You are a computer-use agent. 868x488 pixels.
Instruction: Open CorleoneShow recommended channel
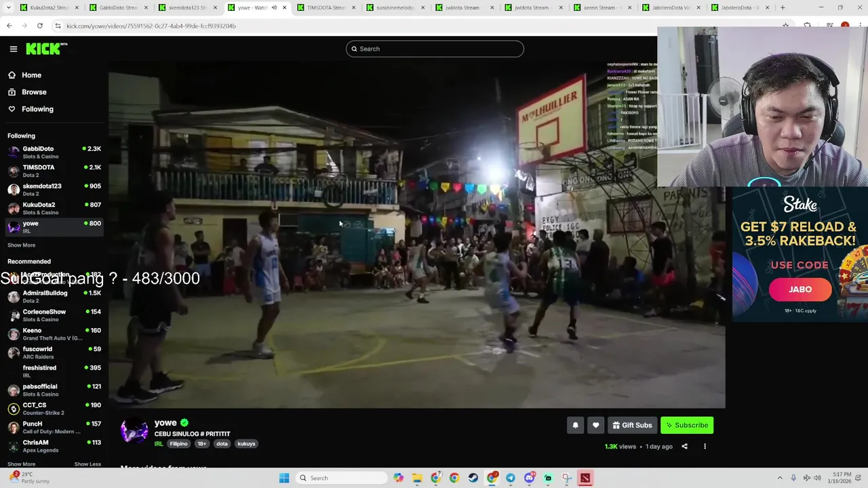pos(54,315)
